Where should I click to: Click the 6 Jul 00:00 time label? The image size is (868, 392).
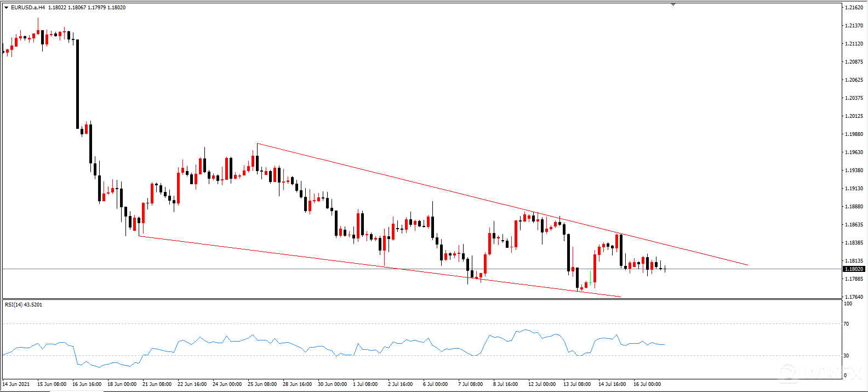(x=435, y=384)
